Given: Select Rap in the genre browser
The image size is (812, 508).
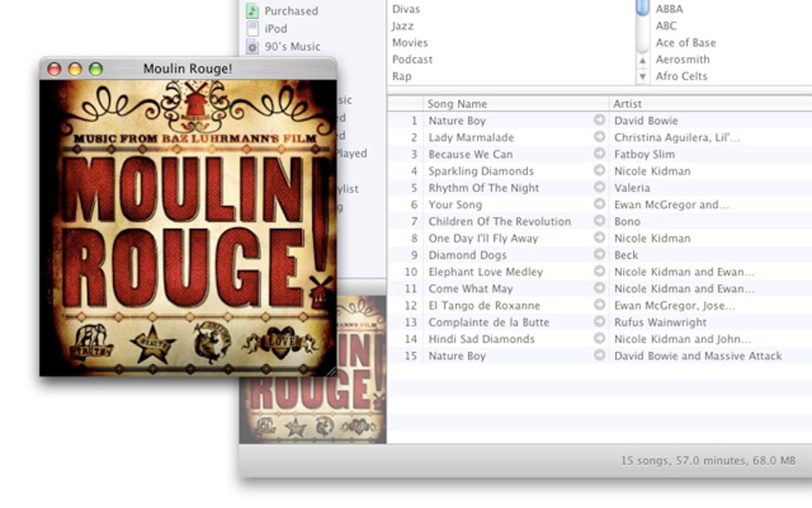Looking at the screenshot, I should [401, 76].
